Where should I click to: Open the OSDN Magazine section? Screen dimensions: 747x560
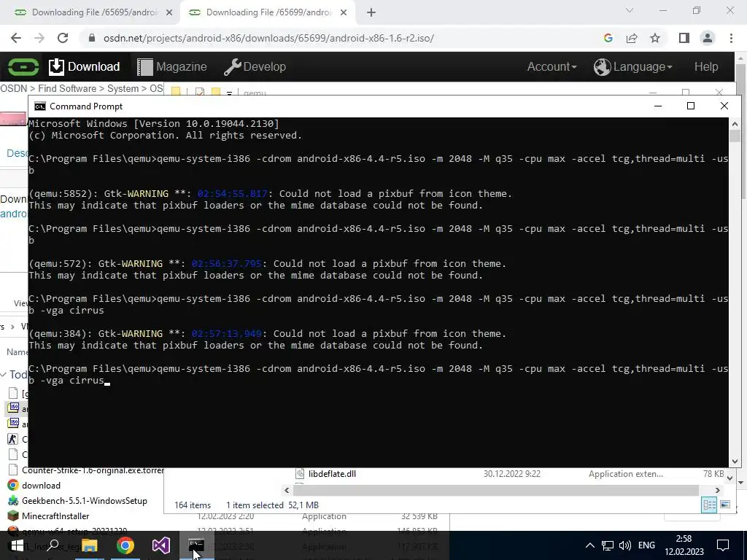(x=172, y=66)
